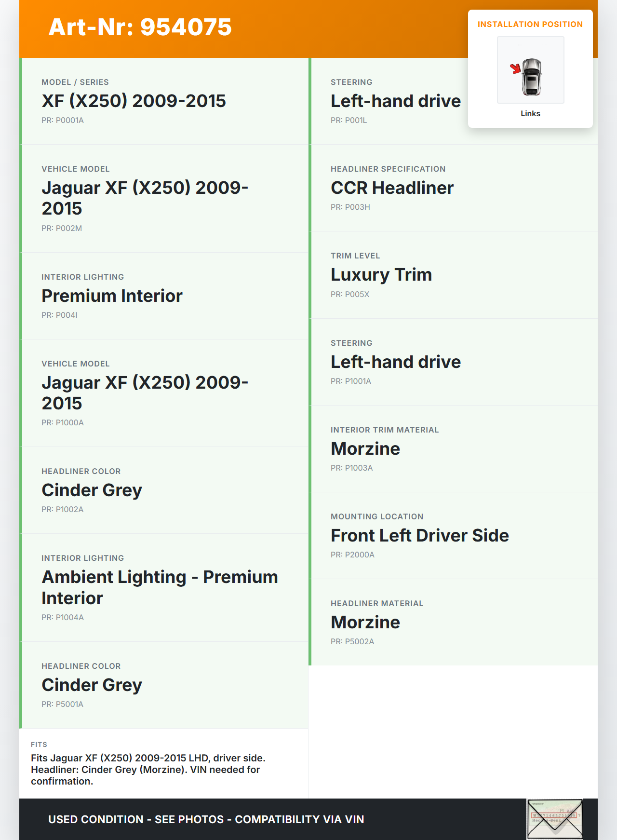
Task: Click the Installation Position panel title
Action: tap(530, 25)
